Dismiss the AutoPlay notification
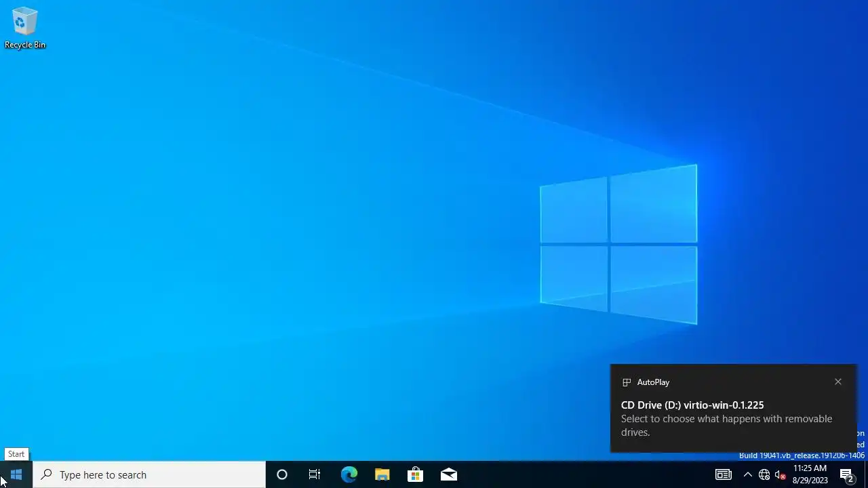This screenshot has width=868, height=488. (x=838, y=382)
